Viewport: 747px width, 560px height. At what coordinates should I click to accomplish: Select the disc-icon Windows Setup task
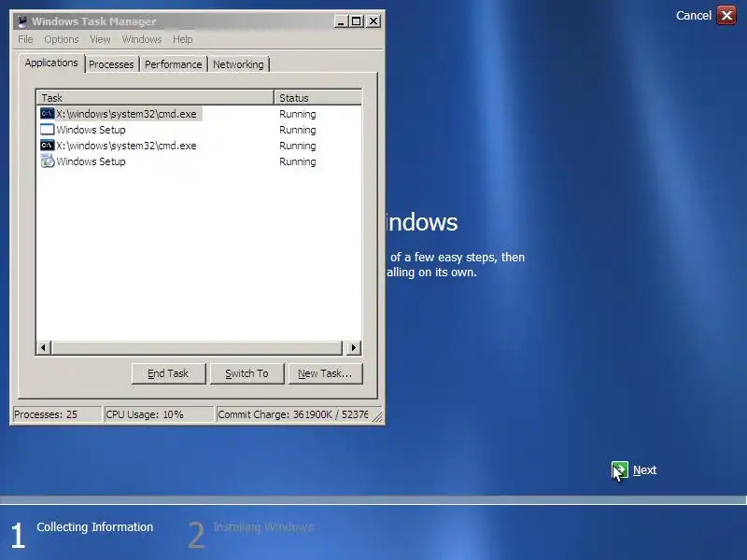point(83,161)
